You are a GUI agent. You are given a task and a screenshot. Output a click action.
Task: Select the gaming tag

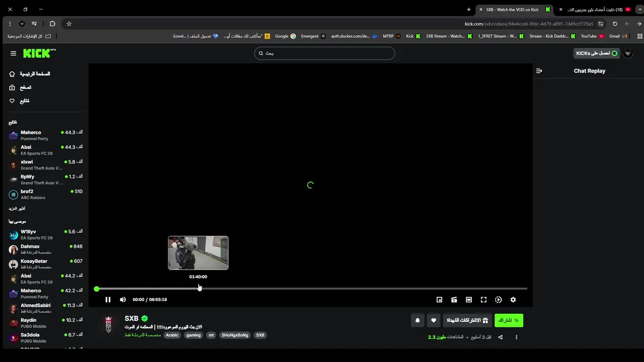click(x=193, y=335)
